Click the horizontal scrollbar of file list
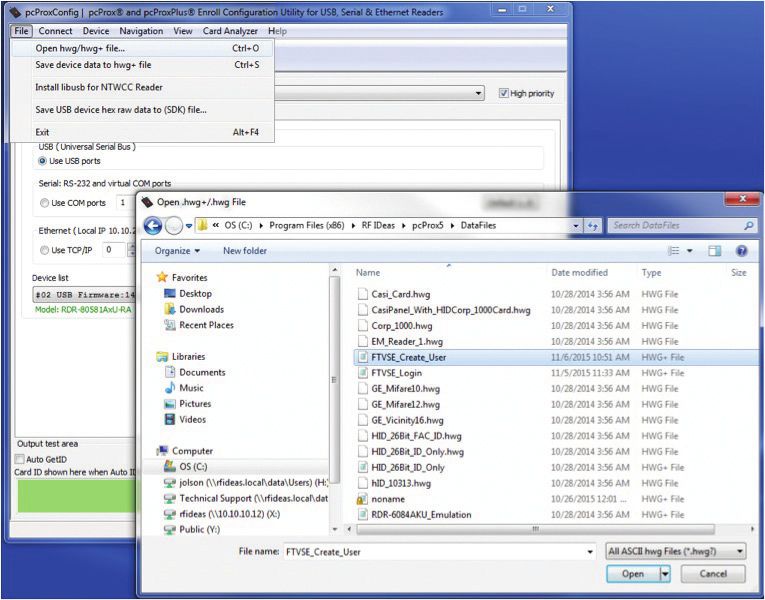Viewport: 765px width, 600px height. click(x=535, y=529)
